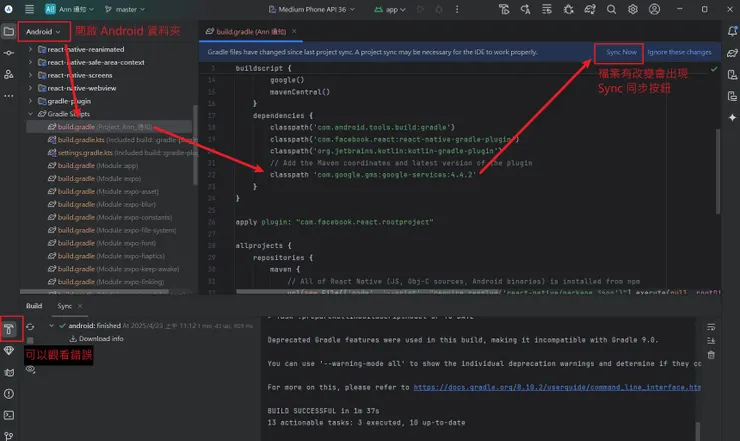Open the Project folder tool window icon
Viewport: 740px width, 441px height.
point(11,31)
